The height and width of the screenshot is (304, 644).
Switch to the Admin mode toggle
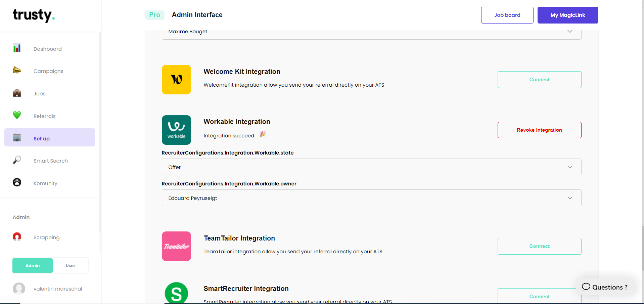point(32,265)
